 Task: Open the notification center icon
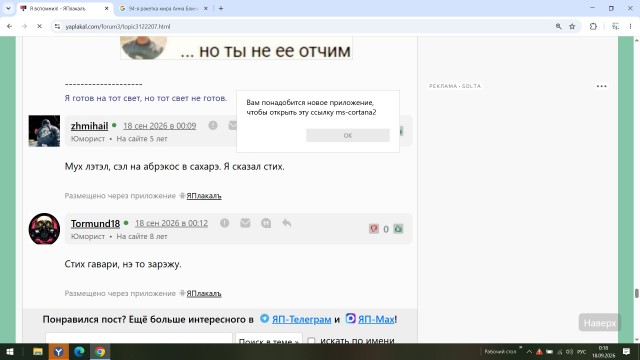pyautogui.click(x=627, y=351)
